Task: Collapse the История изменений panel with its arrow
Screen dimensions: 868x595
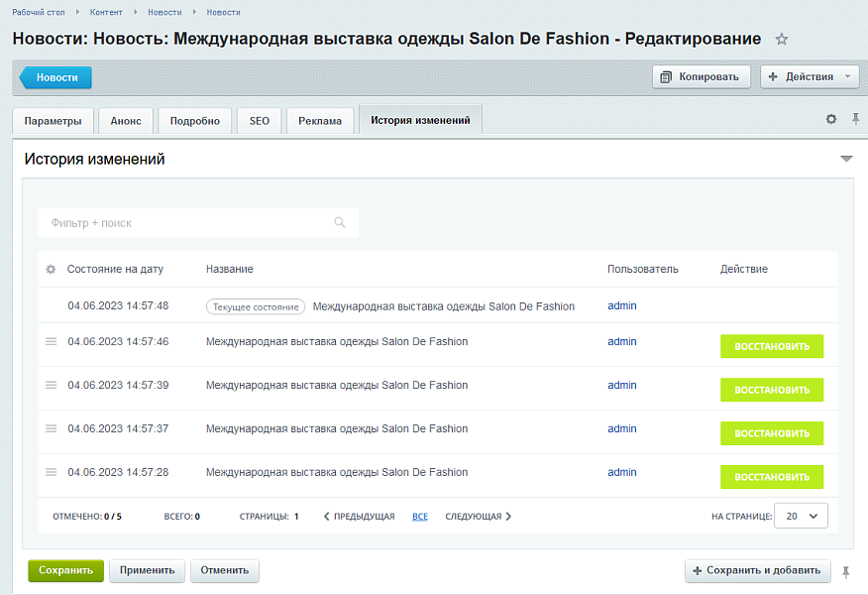Action: pyautogui.click(x=846, y=157)
